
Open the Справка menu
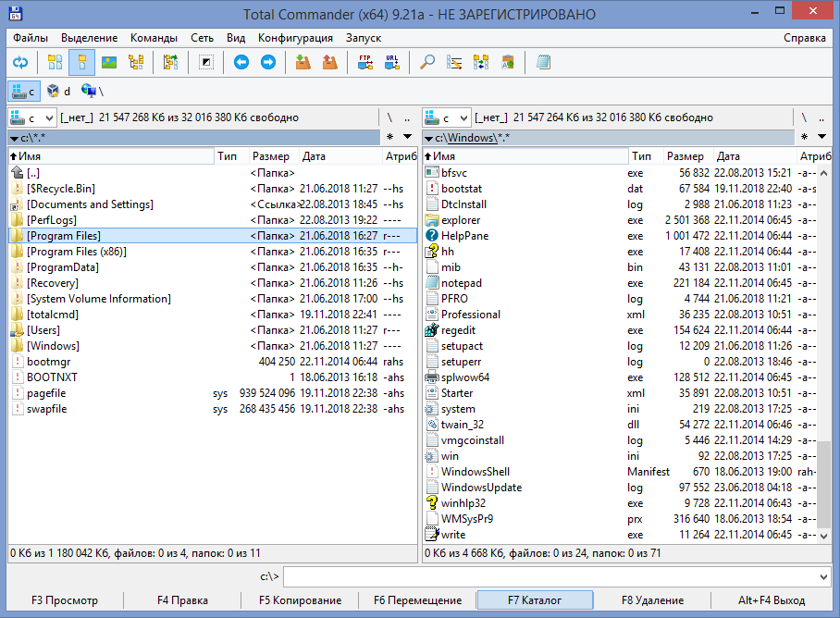[x=804, y=38]
